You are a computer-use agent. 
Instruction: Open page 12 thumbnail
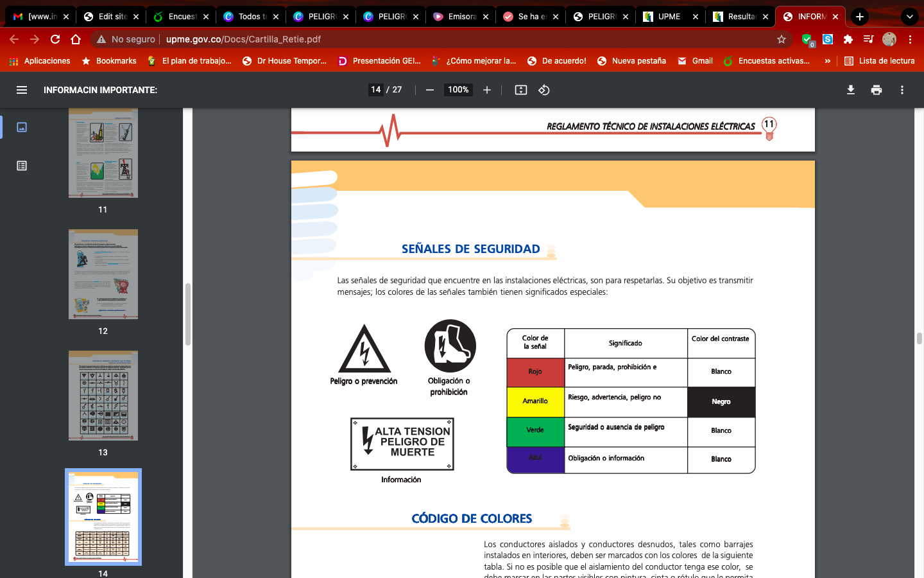coord(103,274)
